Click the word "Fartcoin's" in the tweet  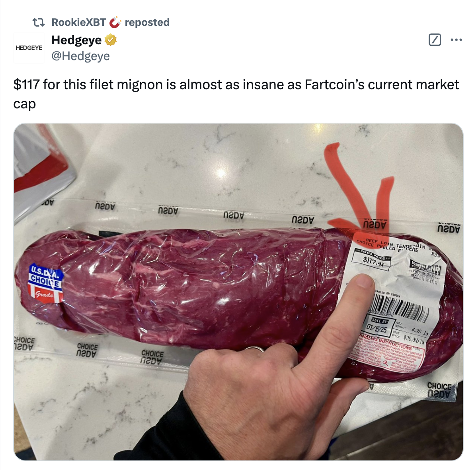click(x=335, y=85)
